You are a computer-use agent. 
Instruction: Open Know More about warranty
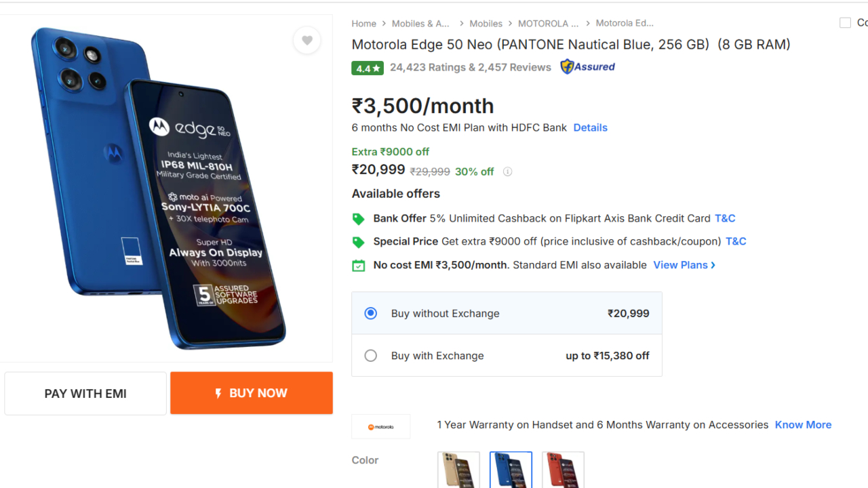click(803, 425)
